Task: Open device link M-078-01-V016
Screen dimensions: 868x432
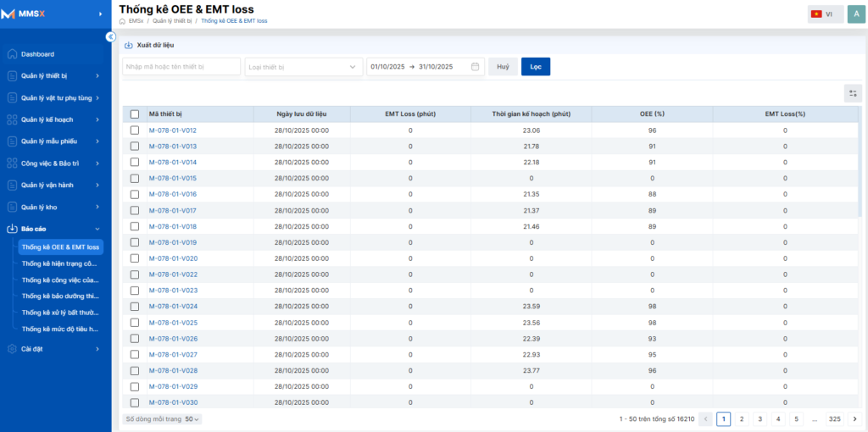Action: [173, 194]
